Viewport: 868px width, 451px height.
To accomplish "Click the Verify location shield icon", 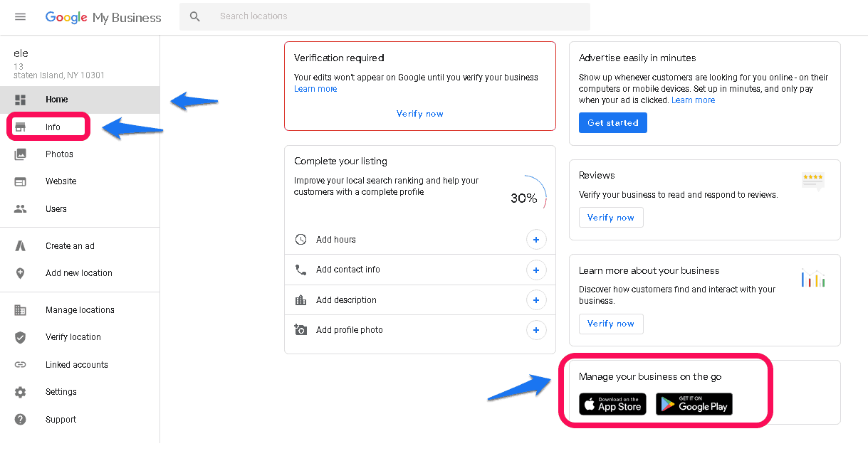I will [x=21, y=337].
